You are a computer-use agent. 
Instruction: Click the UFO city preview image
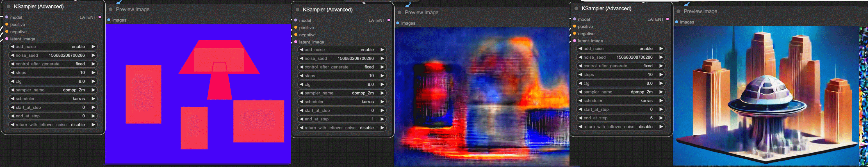[x=766, y=96]
